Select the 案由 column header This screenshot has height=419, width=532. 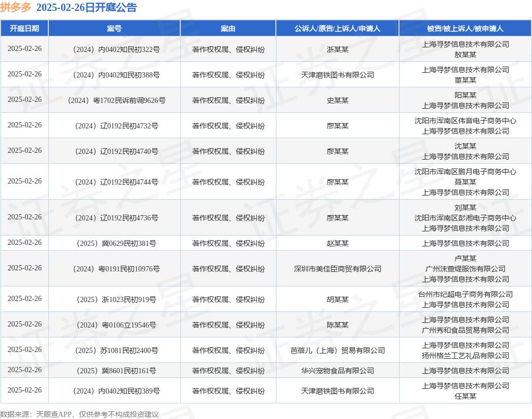pos(228,29)
